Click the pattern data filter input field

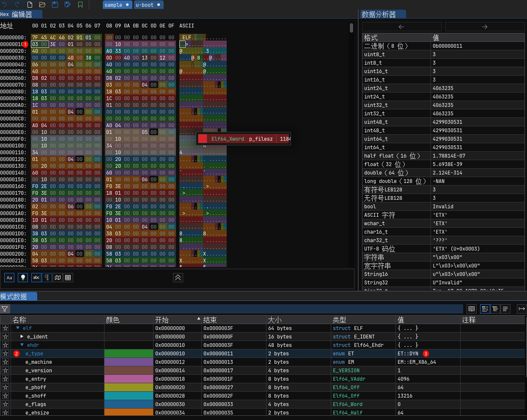[237, 309]
